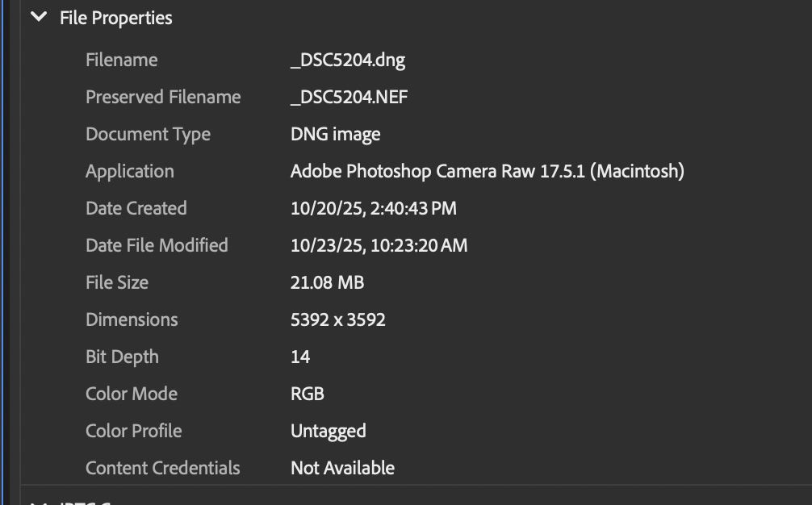
Task: Select the _DSC5204.dng filename value
Action: click(x=347, y=60)
